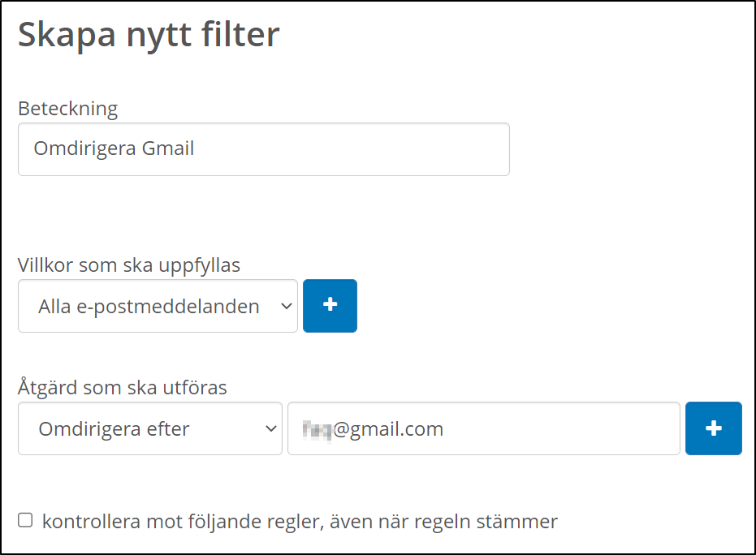Place cursor on '@gmail.com' in the address field
This screenshot has width=756, height=555.
click(388, 428)
